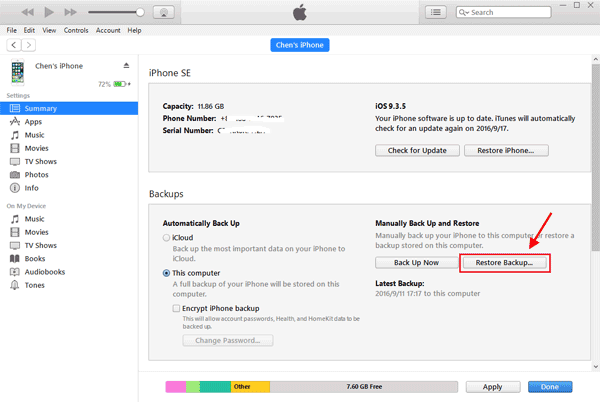The width and height of the screenshot is (600, 402).
Task: Click Restore Backup... button
Action: coord(504,262)
